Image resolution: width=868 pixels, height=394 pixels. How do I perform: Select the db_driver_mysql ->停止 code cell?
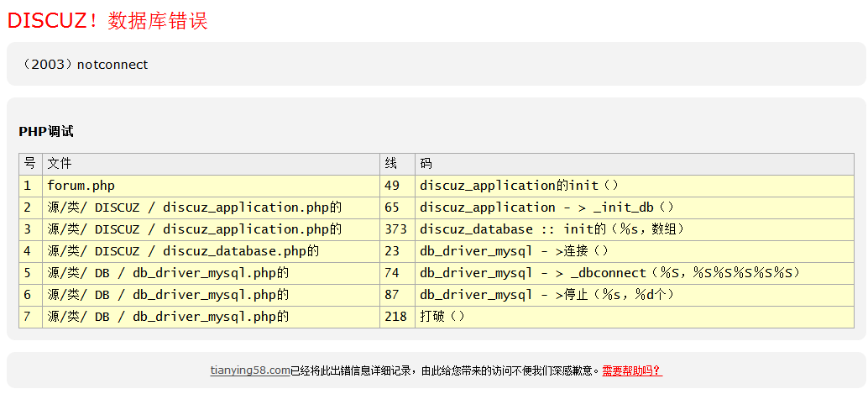tap(635, 295)
